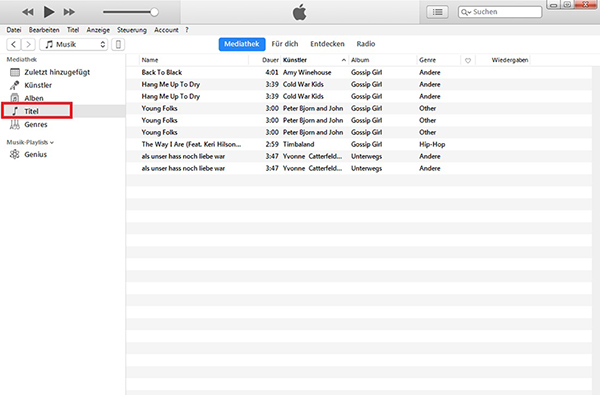Open the Titel menu in menu bar
600x395 pixels.
[x=73, y=30]
